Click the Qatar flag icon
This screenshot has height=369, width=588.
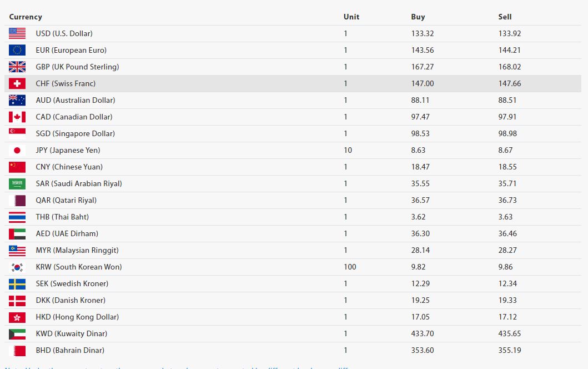(17, 200)
